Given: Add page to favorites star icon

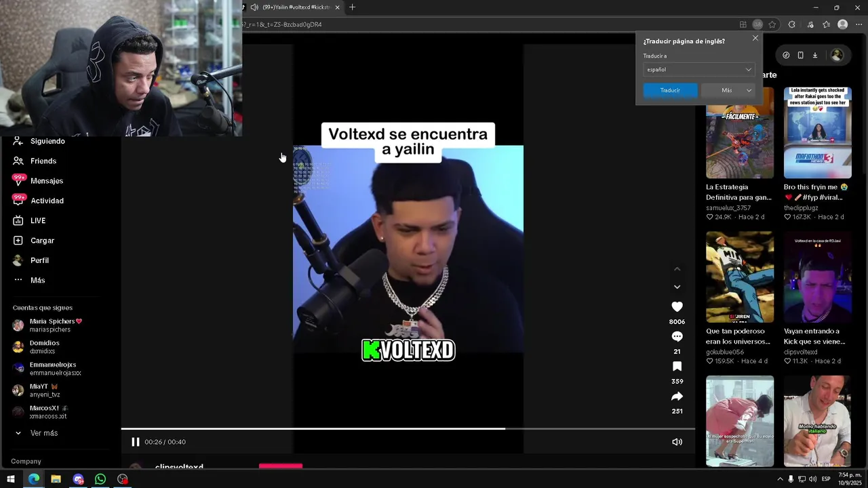Looking at the screenshot, I should (x=772, y=24).
